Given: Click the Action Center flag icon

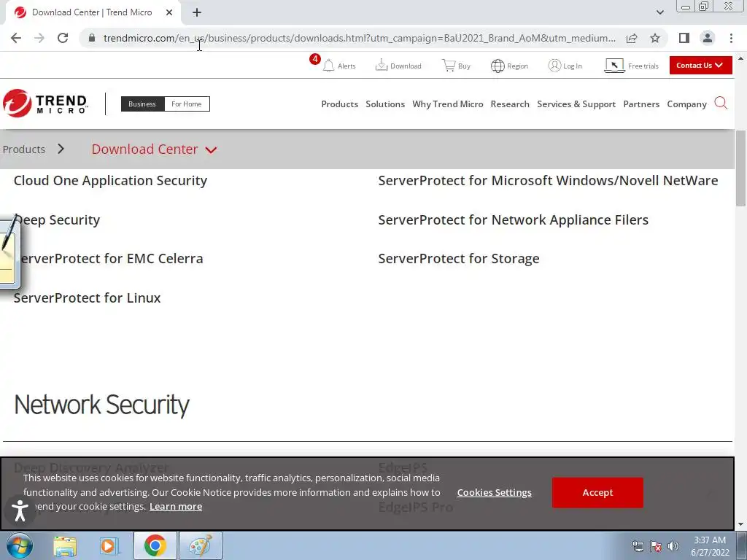Looking at the screenshot, I should (x=656, y=546).
